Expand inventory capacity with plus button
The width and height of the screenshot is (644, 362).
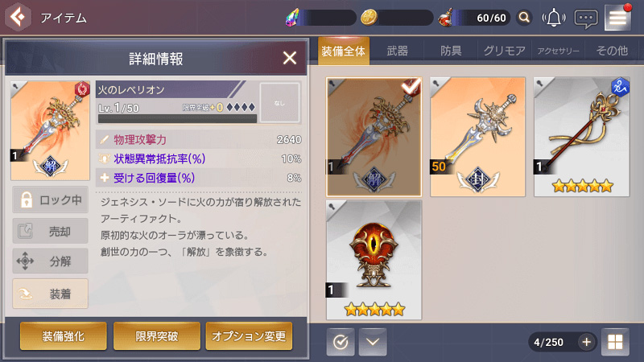pos(586,342)
